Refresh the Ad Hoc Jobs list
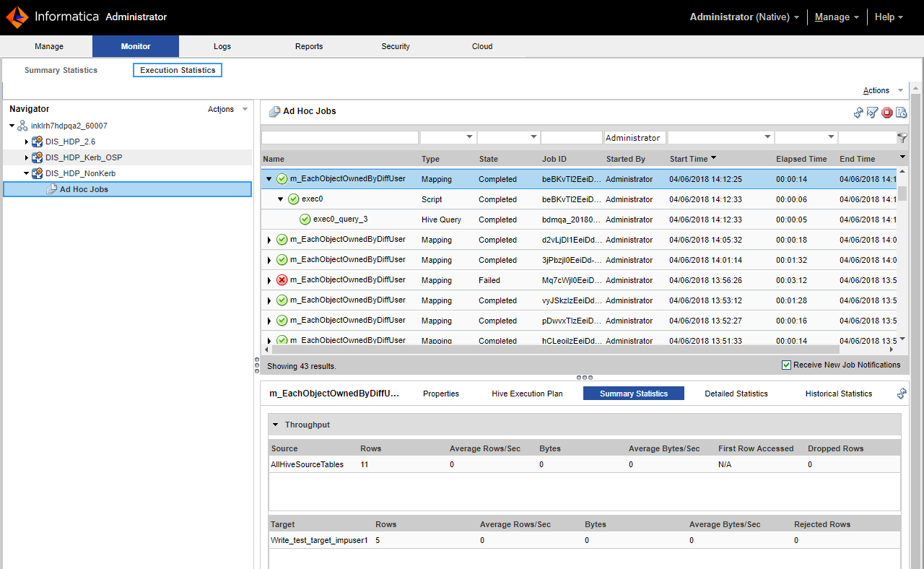Viewport: 924px width, 569px height. click(858, 113)
